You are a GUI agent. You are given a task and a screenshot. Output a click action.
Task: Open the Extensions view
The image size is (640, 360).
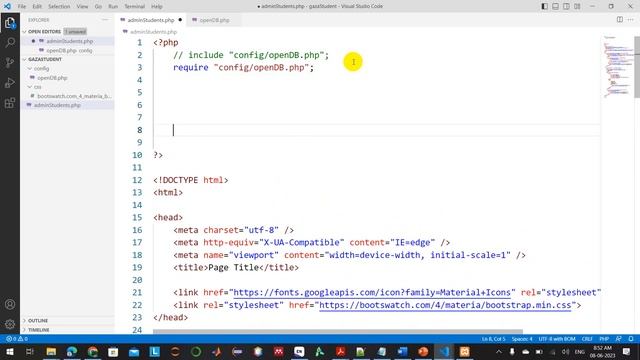click(x=10, y=102)
